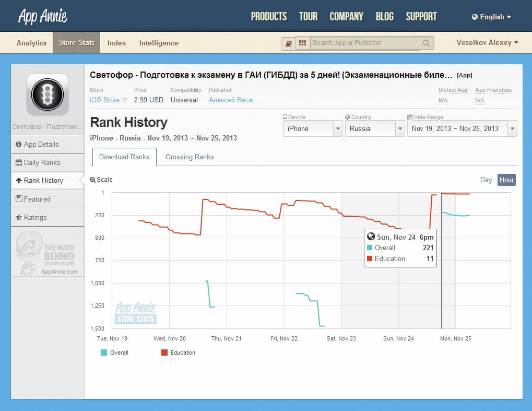Click the Sat, Nov 23 axis label
This screenshot has width=532, height=411.
pos(341,338)
